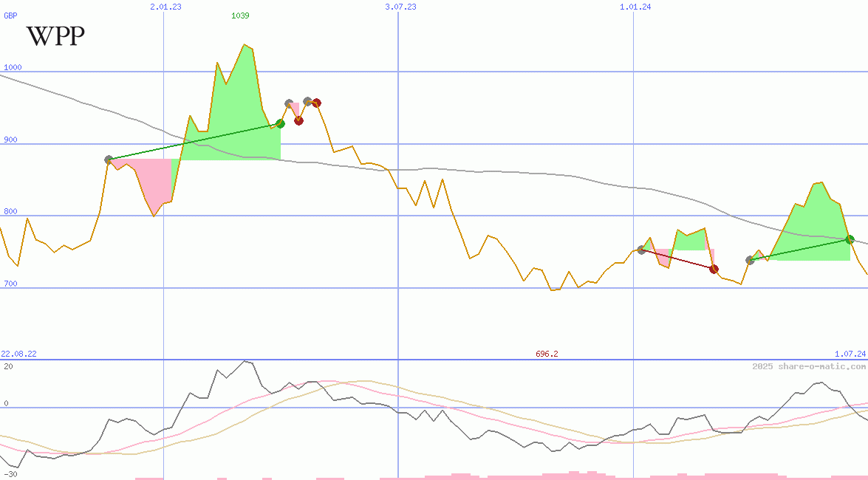Click the red exit dot ending the red trade line

click(714, 269)
